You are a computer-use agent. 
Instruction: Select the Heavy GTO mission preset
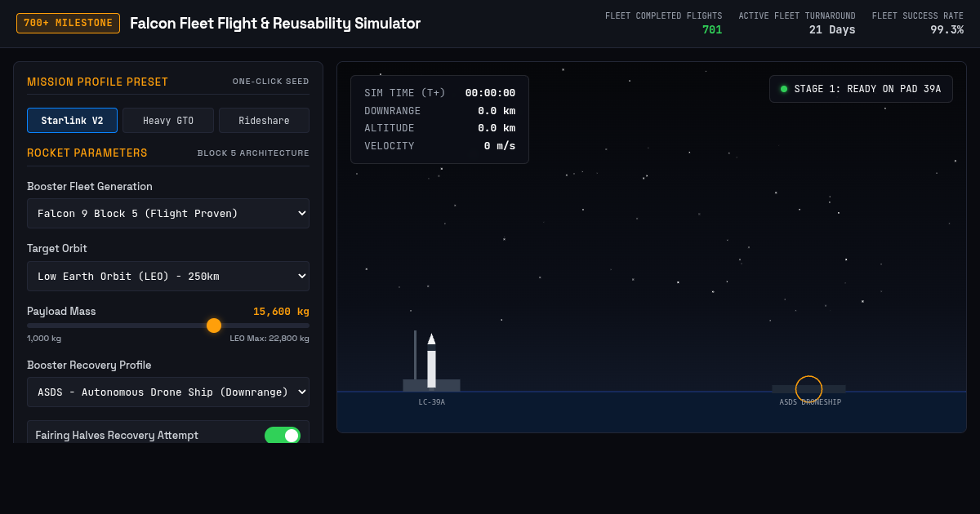pyautogui.click(x=168, y=120)
